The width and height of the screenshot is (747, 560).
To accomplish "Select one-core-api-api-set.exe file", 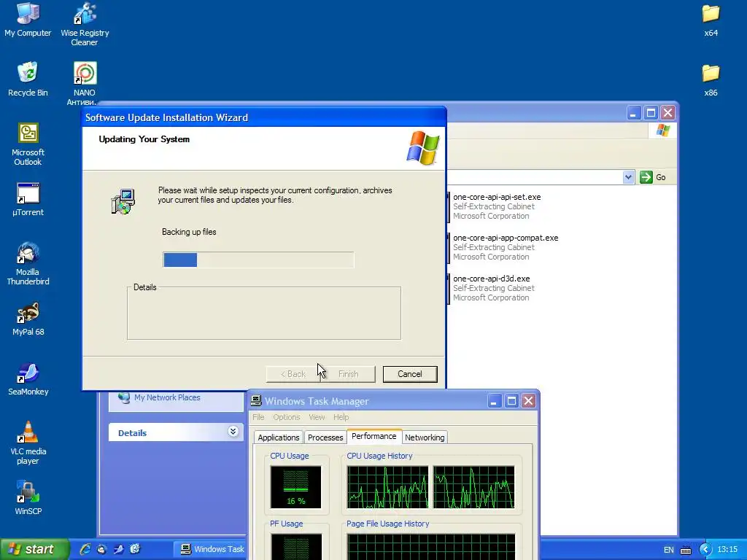I will coord(496,197).
